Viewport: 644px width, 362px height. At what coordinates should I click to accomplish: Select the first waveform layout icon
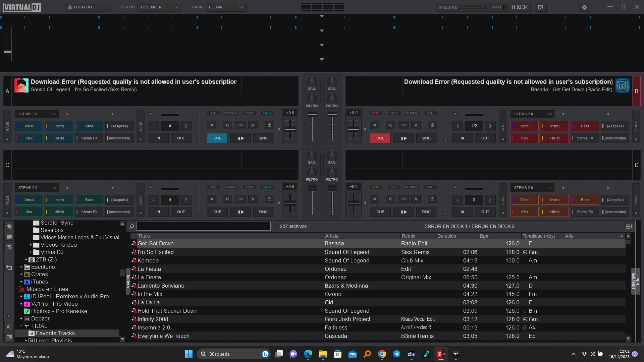(x=306, y=7)
